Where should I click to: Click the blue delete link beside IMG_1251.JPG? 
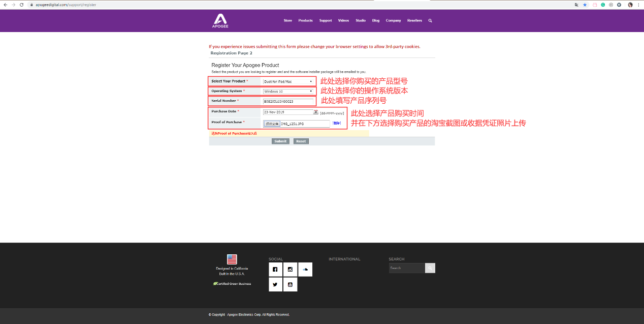coord(336,123)
